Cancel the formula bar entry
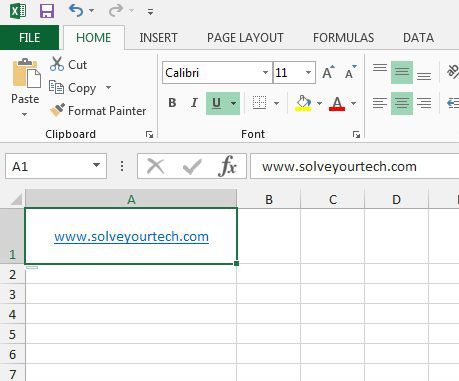The image size is (459, 381). coord(156,166)
